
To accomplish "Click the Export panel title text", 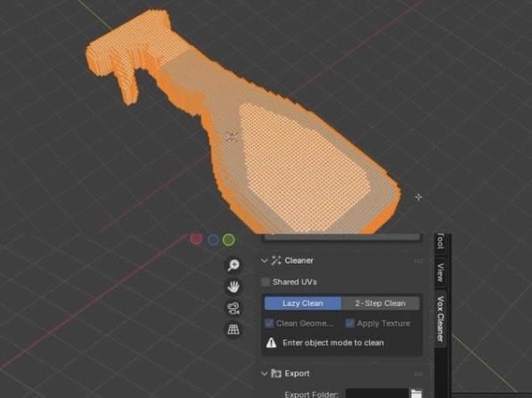I will point(297,374).
